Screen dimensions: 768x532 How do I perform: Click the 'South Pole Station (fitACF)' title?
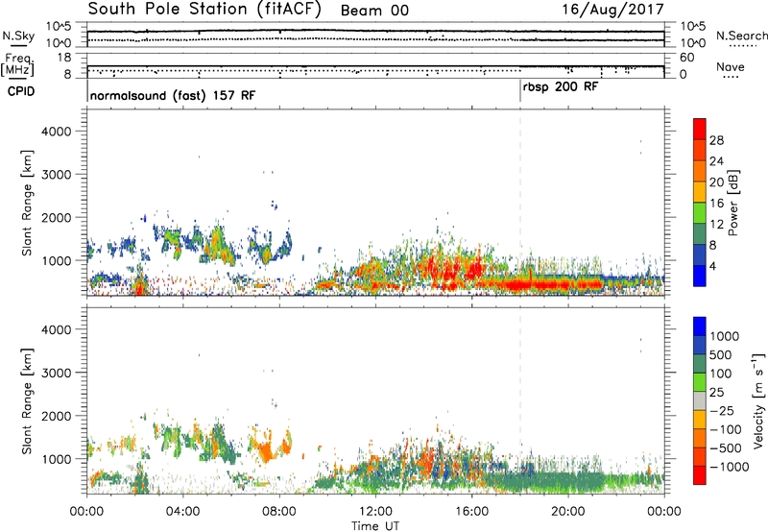[204, 10]
